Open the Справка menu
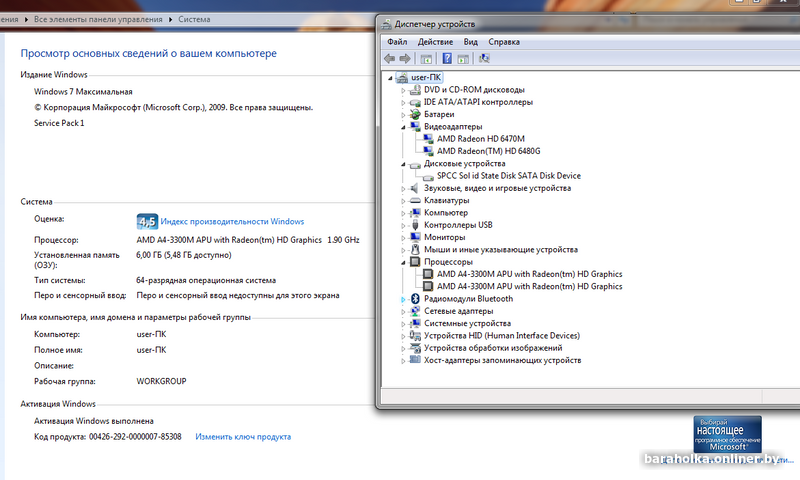The width and height of the screenshot is (800, 480). click(504, 42)
